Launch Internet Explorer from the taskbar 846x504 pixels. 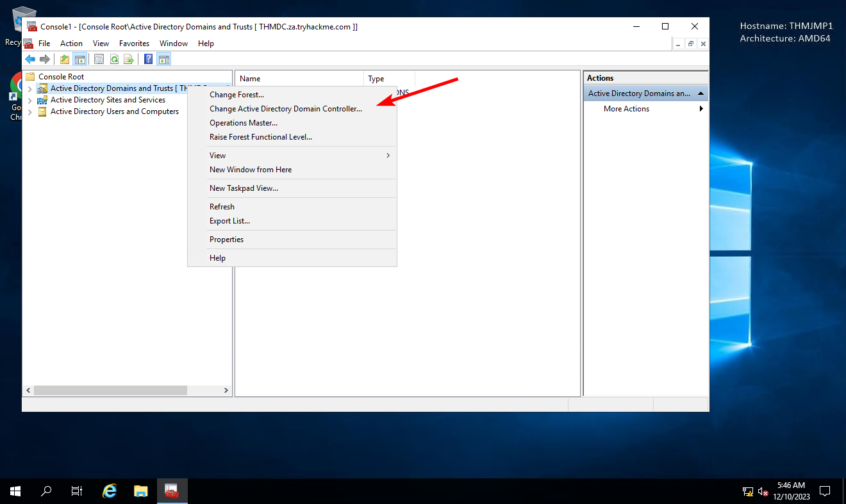point(110,491)
